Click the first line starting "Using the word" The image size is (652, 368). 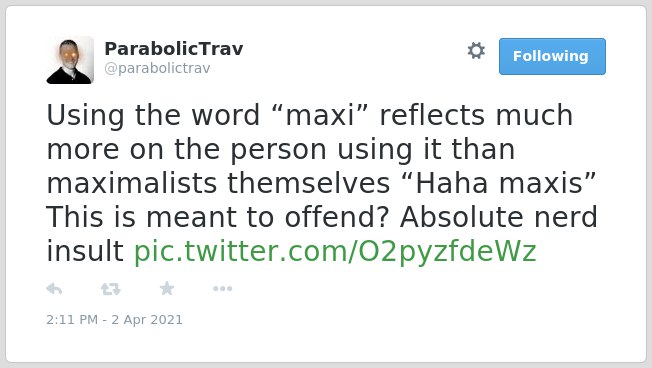[x=310, y=115]
